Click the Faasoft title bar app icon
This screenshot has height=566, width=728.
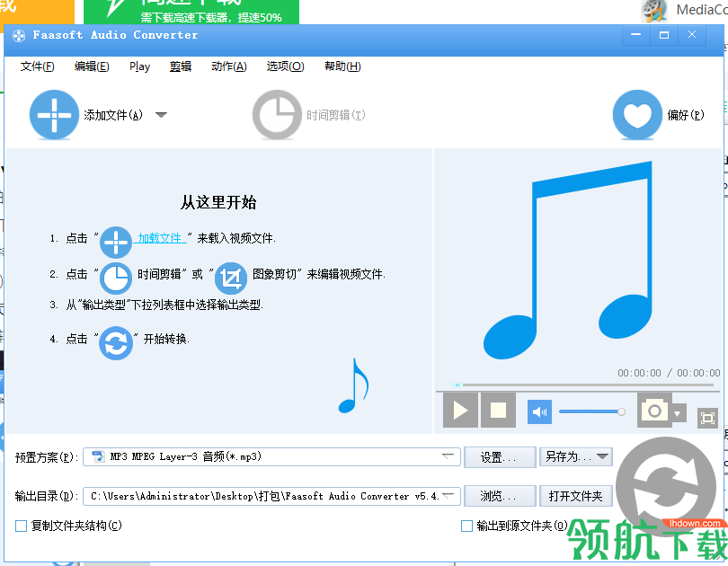pos(19,36)
